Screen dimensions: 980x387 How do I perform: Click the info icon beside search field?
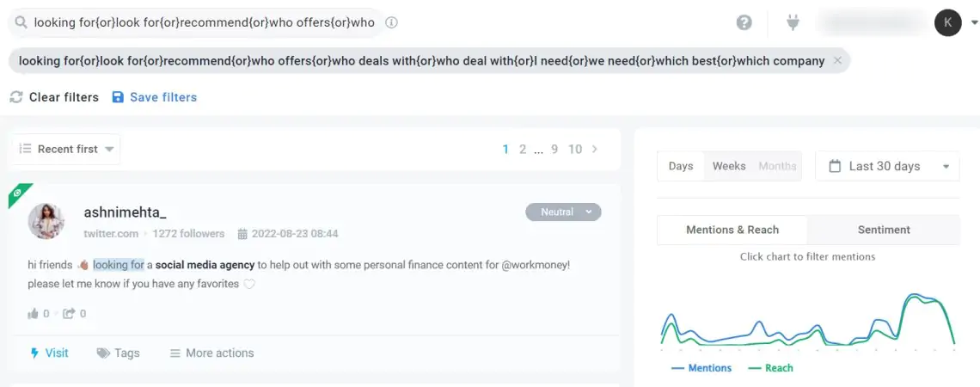click(391, 22)
